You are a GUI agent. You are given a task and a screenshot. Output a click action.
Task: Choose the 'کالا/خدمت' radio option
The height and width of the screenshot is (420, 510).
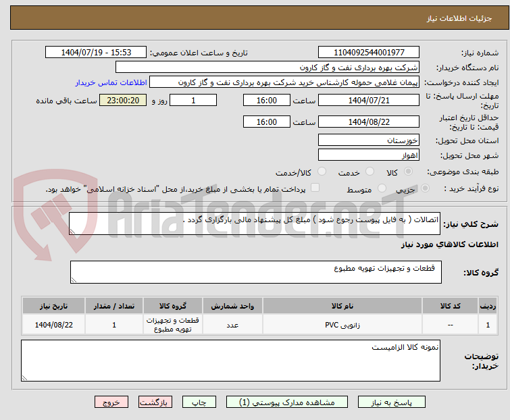tap(322, 172)
